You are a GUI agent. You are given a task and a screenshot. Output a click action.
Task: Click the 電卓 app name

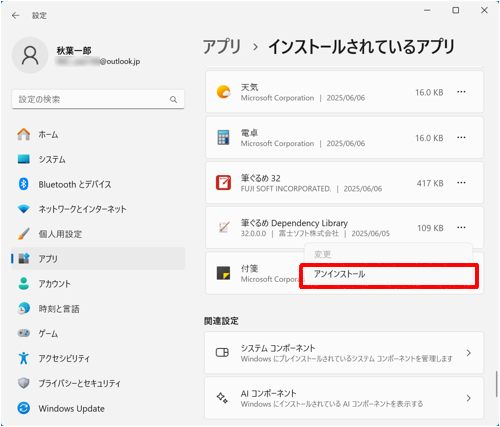tap(250, 133)
